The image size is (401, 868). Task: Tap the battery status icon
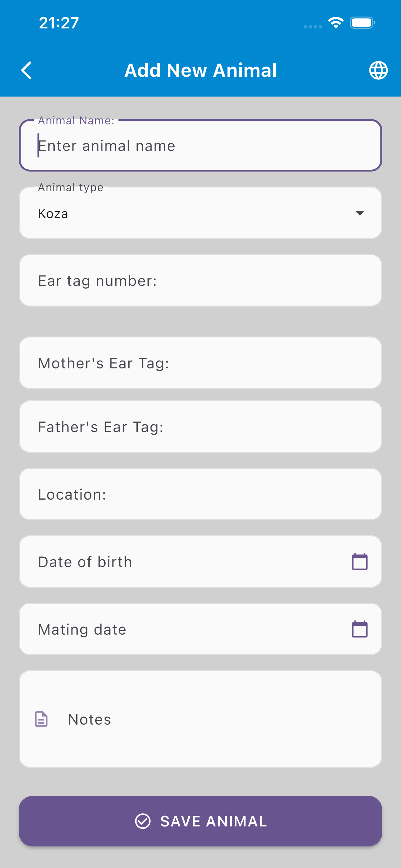pyautogui.click(x=362, y=23)
